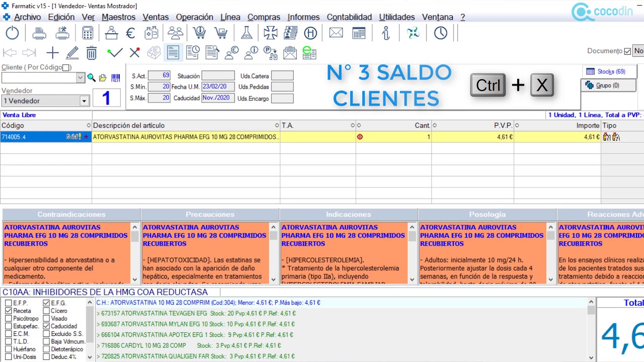Click the sales counter desk icon
The height and width of the screenshot is (362, 644).
tap(111, 33)
